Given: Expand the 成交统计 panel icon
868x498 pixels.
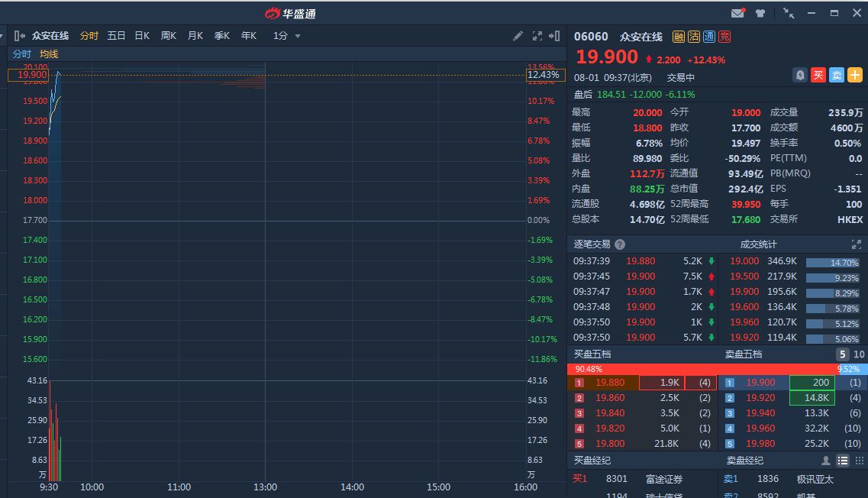Looking at the screenshot, I should point(856,244).
